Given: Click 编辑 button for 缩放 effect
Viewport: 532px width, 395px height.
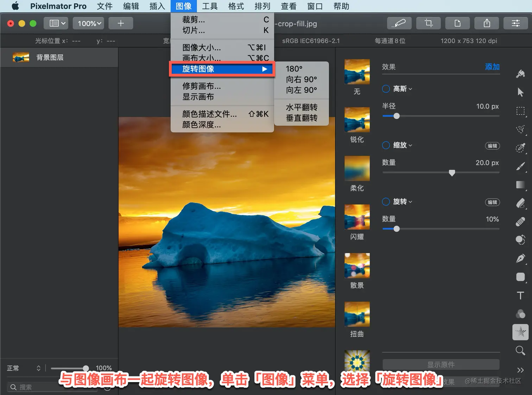Looking at the screenshot, I should 492,146.
